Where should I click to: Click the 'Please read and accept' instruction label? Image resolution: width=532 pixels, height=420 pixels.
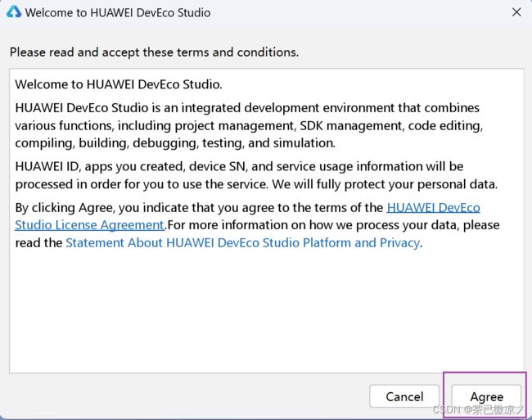coord(154,52)
